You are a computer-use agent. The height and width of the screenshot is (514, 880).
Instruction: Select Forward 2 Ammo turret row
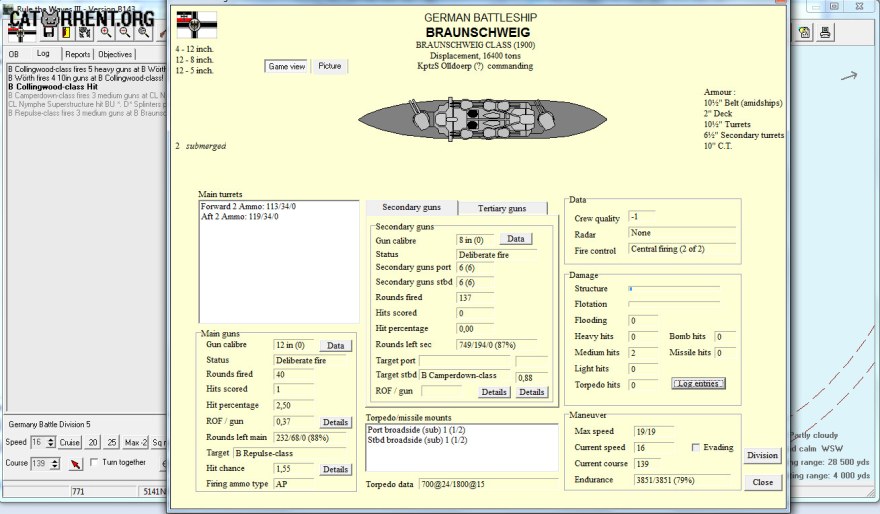point(278,206)
